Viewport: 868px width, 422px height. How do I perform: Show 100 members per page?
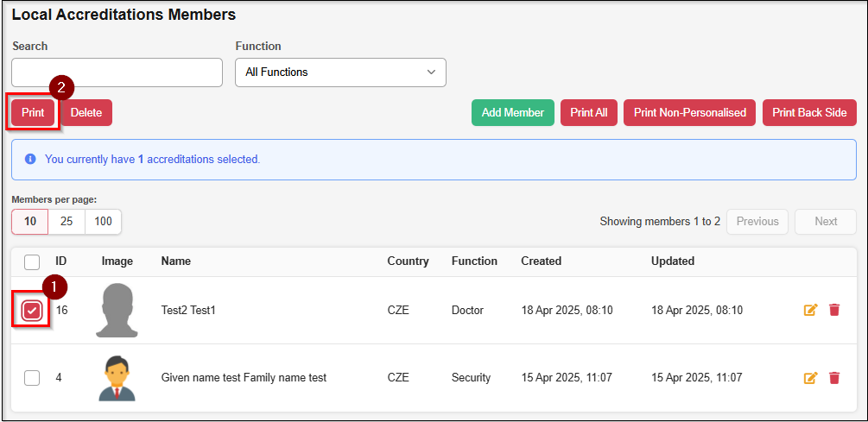103,222
